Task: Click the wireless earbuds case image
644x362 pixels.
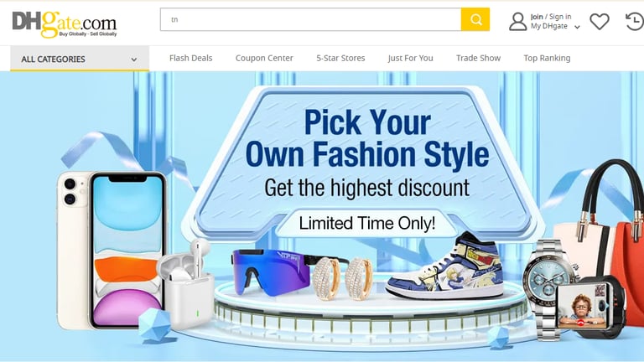Action: tap(186, 284)
